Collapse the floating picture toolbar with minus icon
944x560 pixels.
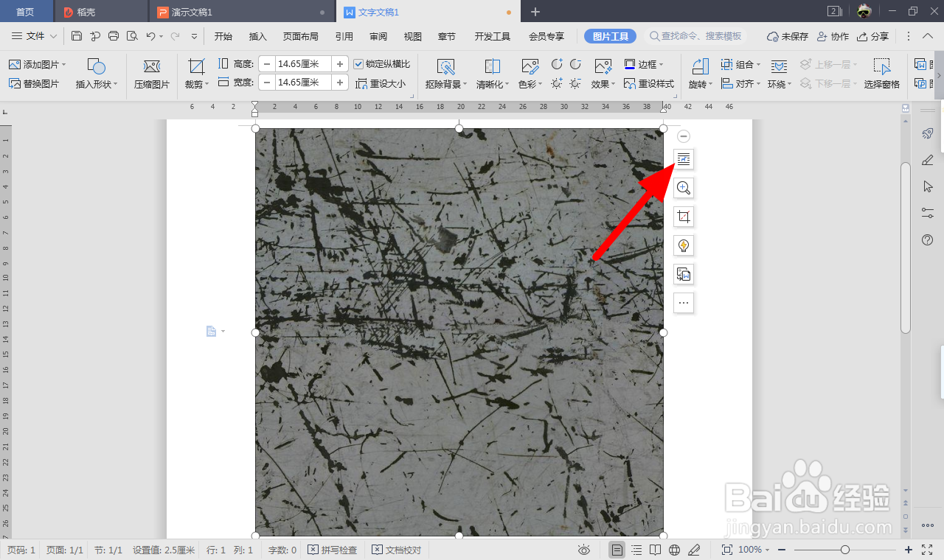coord(684,136)
